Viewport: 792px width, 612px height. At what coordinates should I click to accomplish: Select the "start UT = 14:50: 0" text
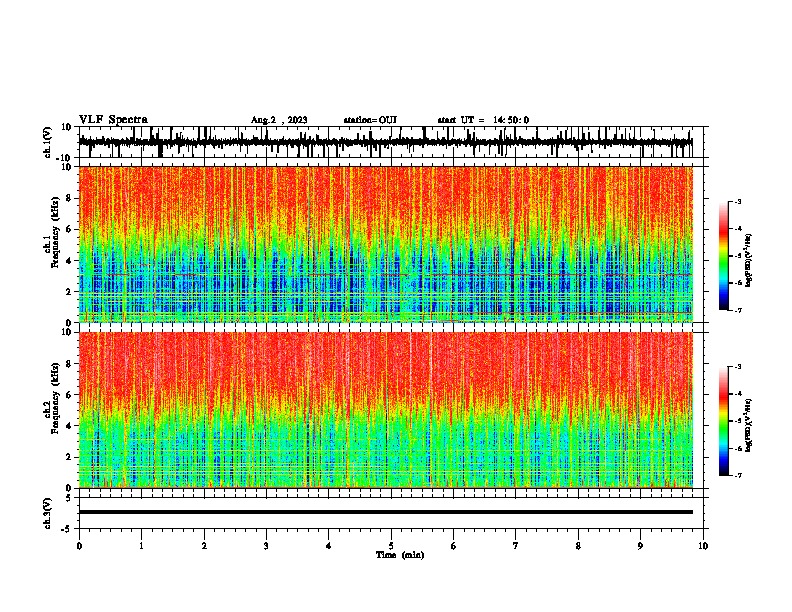[x=483, y=120]
